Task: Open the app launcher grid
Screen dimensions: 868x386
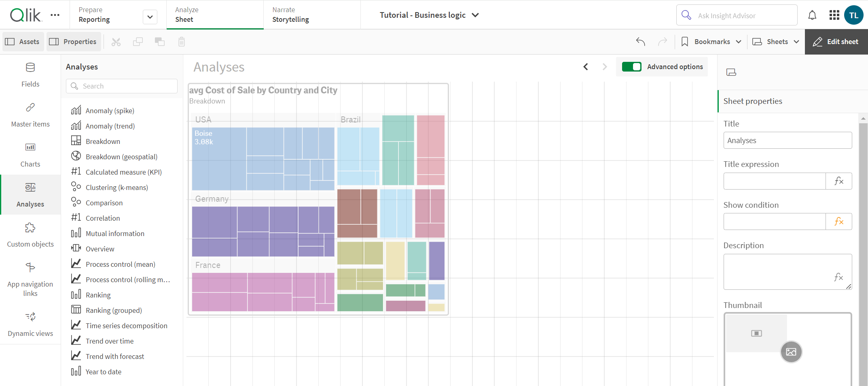Action: coord(834,15)
